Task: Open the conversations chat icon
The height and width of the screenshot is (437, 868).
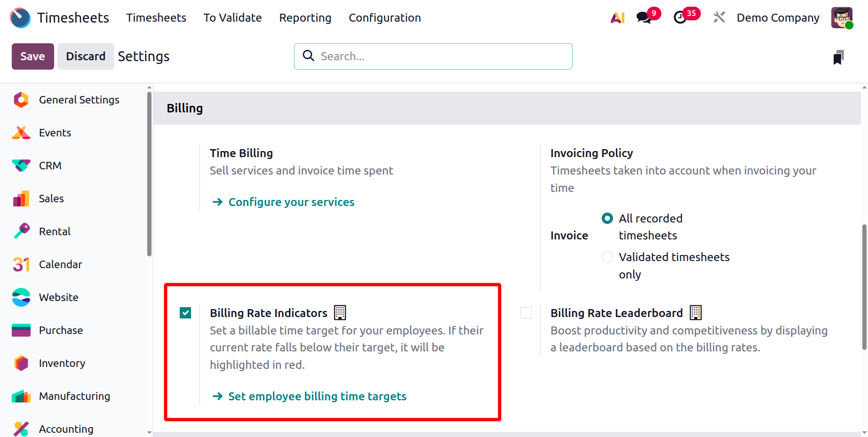Action: coord(643,18)
